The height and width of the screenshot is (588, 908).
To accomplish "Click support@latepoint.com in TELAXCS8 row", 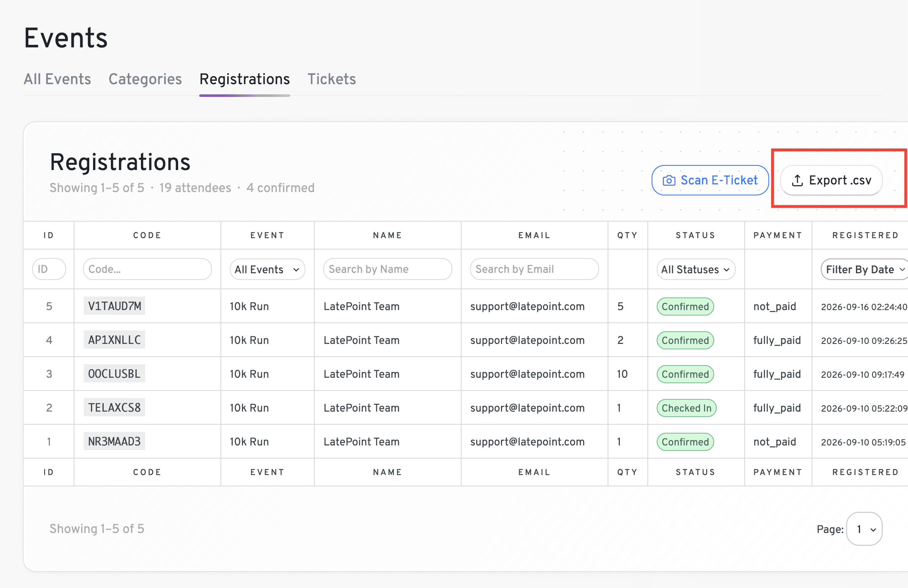I will [527, 408].
